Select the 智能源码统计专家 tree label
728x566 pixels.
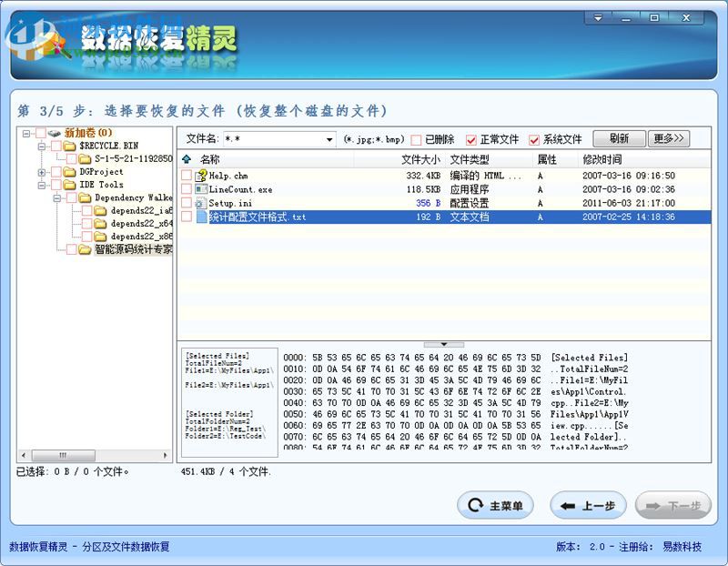pos(133,250)
